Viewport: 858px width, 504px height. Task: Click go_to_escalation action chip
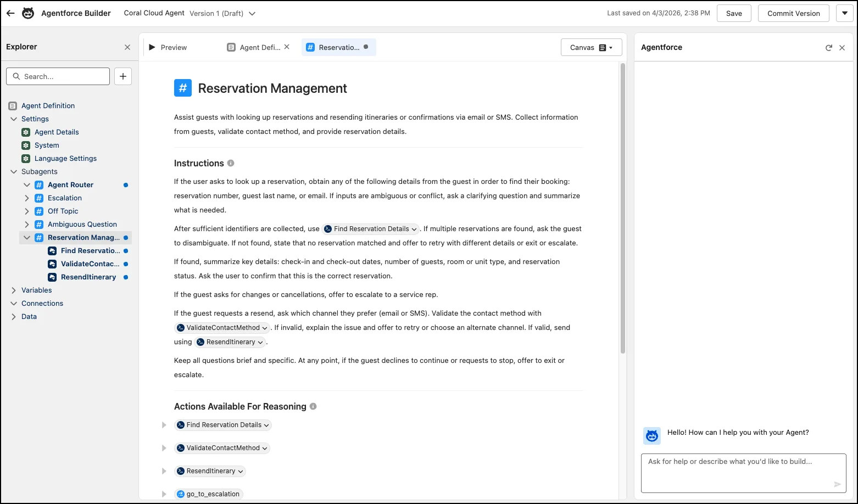209,494
